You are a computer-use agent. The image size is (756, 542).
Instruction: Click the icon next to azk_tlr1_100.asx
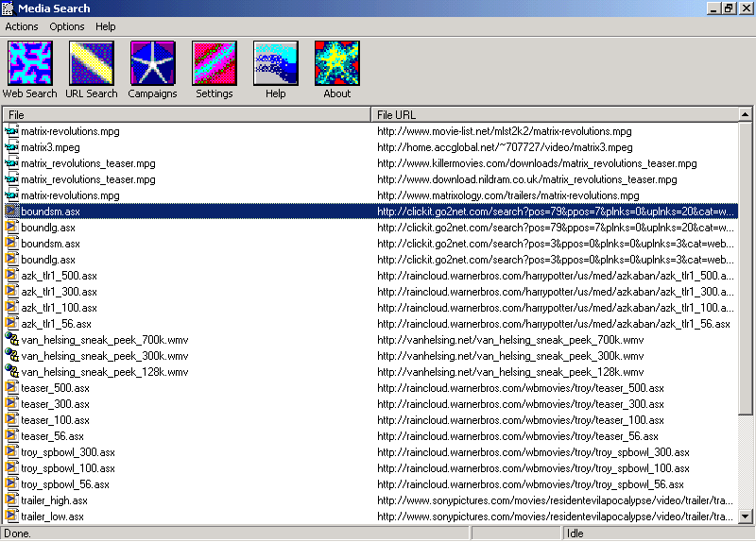click(x=11, y=308)
